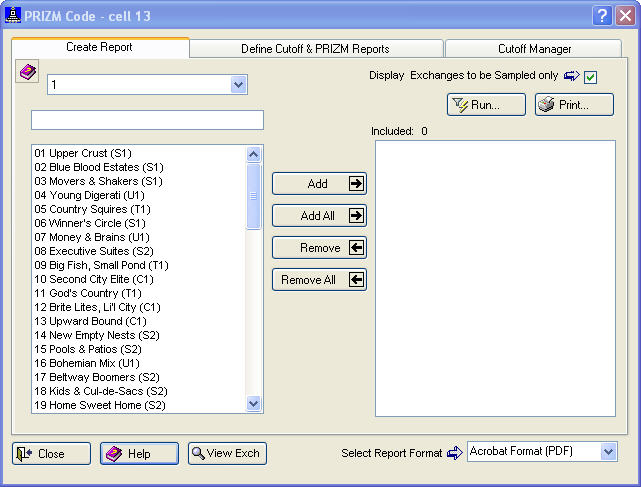
Task: Click the View Exch button
Action: (227, 453)
